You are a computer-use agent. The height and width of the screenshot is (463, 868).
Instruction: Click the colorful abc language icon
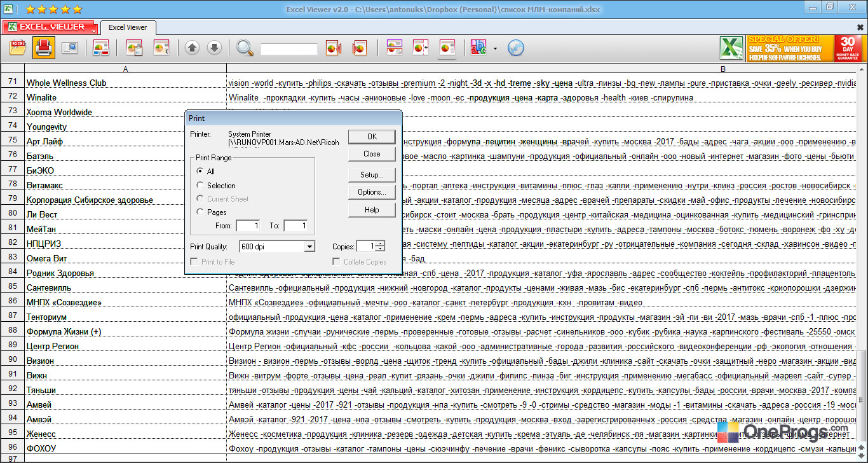[478, 48]
